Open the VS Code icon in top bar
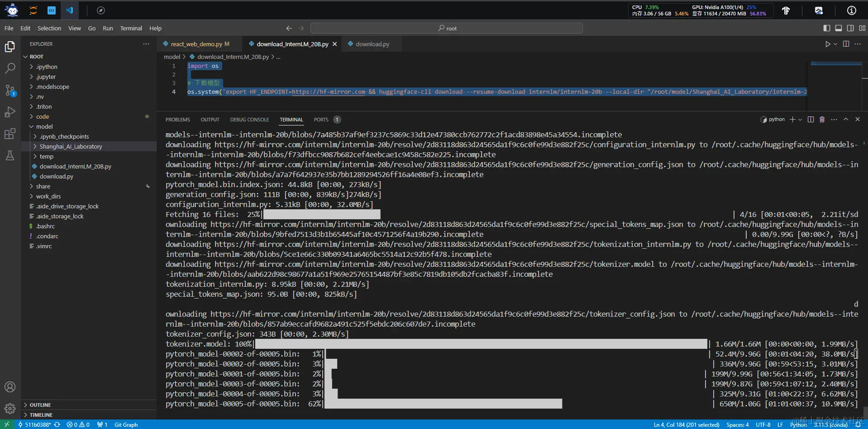Image resolution: width=868 pixels, height=429 pixels. click(x=70, y=10)
